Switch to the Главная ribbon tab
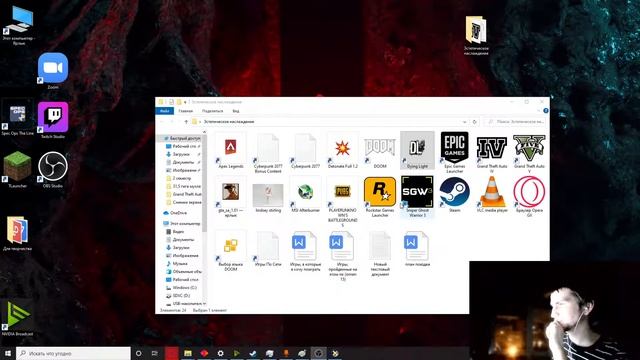640x360 pixels. 185,111
